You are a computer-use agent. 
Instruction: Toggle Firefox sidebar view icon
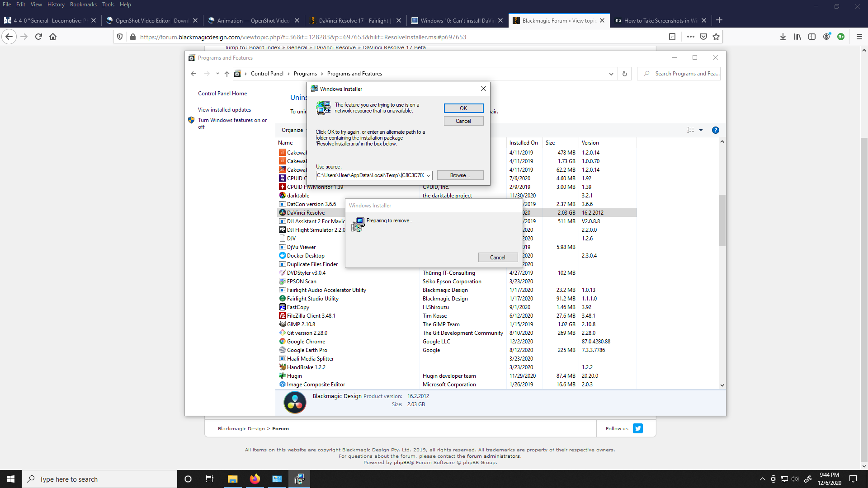pos(812,37)
